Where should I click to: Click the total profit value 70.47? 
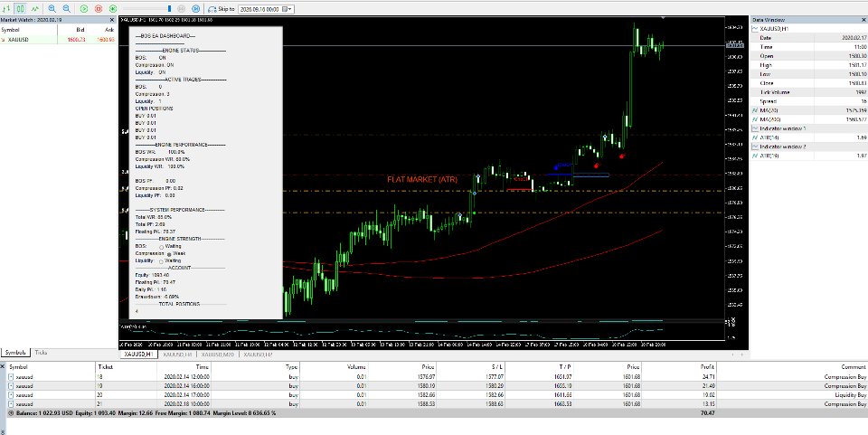[x=706, y=413]
